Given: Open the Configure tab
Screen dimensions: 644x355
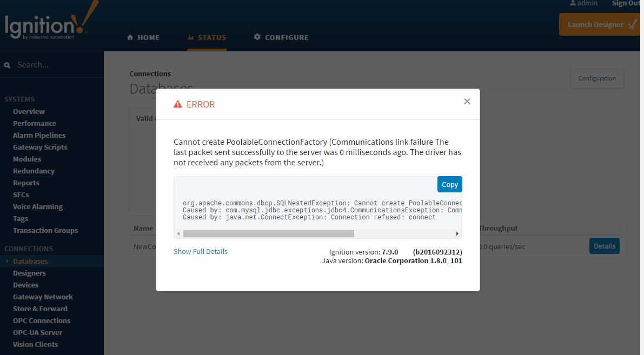Looking at the screenshot, I should (x=281, y=37).
